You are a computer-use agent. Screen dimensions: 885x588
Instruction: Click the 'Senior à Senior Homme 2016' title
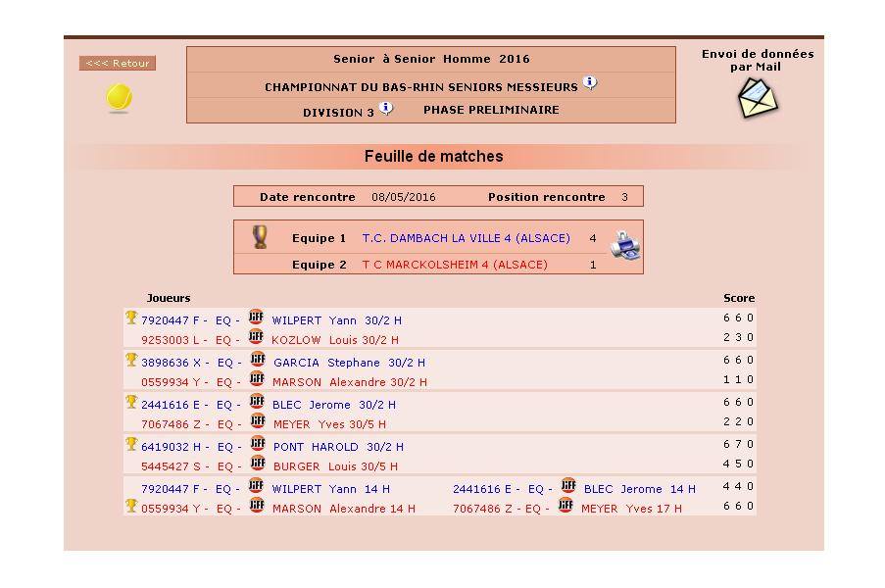(x=431, y=59)
